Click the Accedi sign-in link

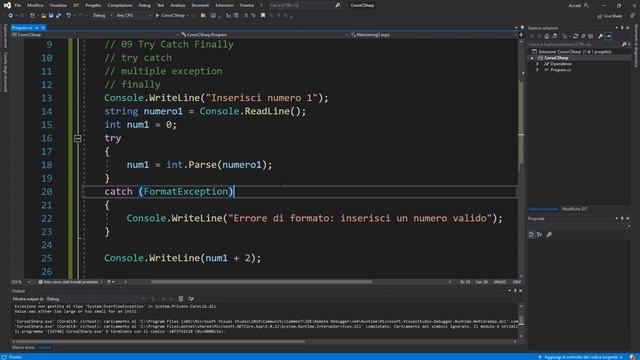575,5
